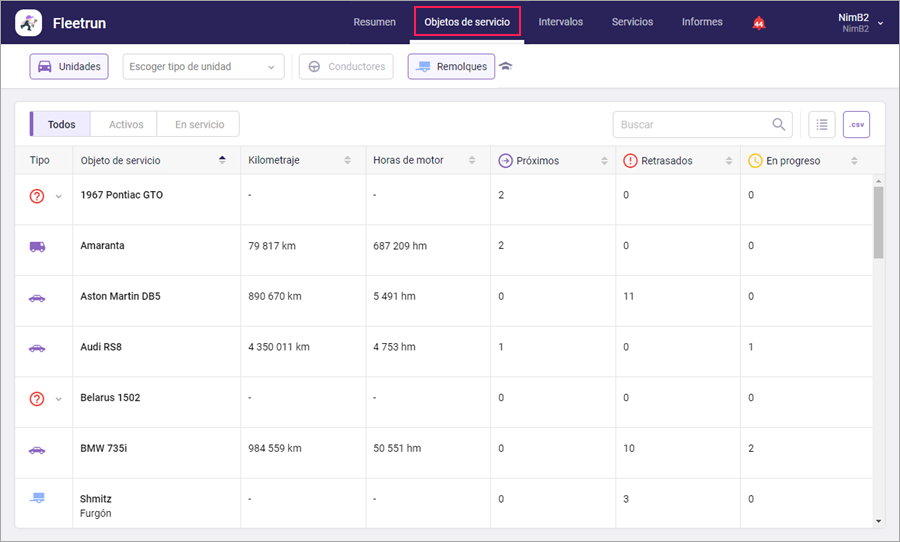Click the search magnifier icon
900x542 pixels.
click(x=778, y=125)
